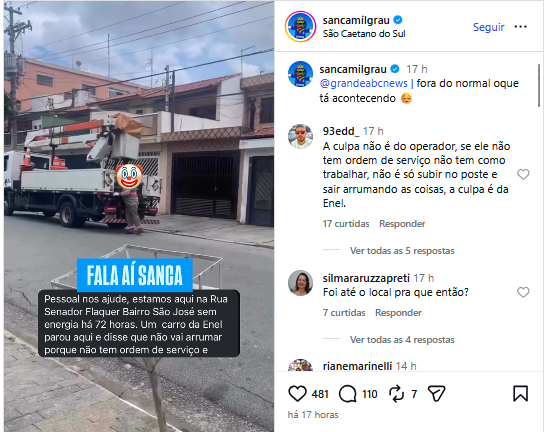Image resolution: width=549 pixels, height=432 pixels.
Task: Open the three-dot more options menu
Action: 520,27
